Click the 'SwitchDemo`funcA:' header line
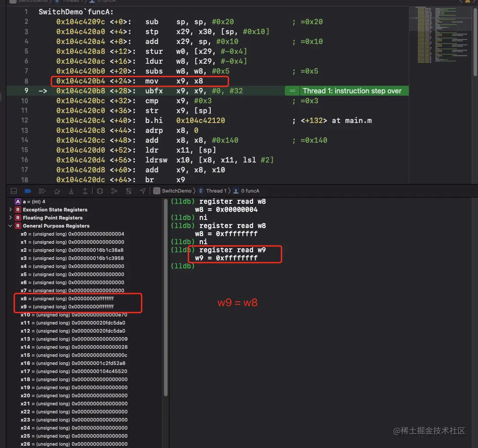Screen dimensions: 478x448 coord(76,12)
